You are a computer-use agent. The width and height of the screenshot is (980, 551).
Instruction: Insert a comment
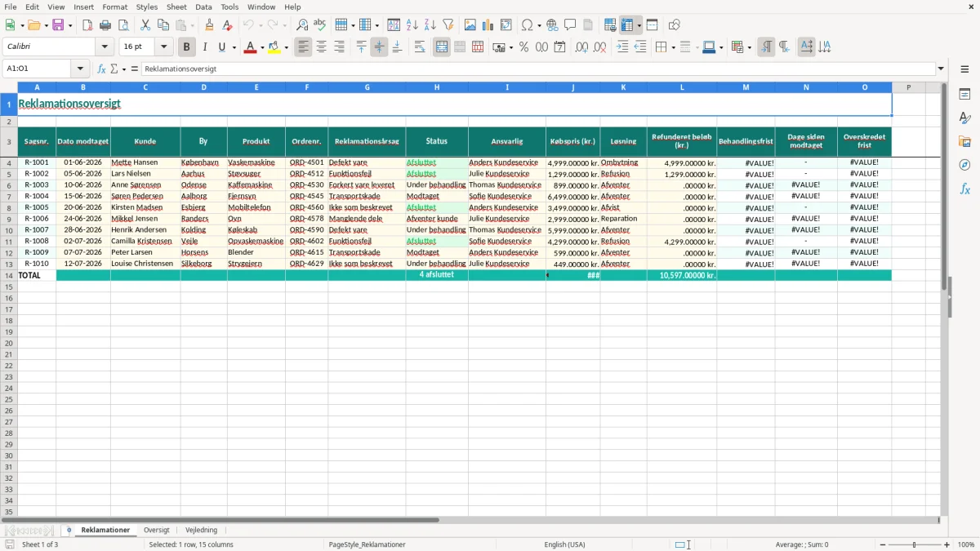[x=570, y=25]
